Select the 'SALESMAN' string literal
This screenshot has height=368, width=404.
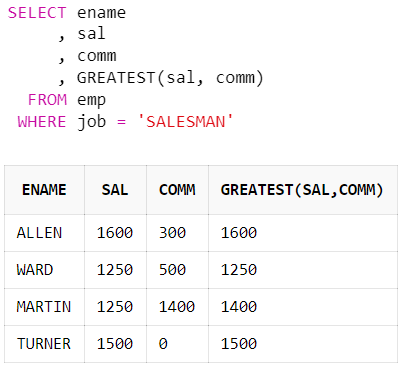click(185, 122)
